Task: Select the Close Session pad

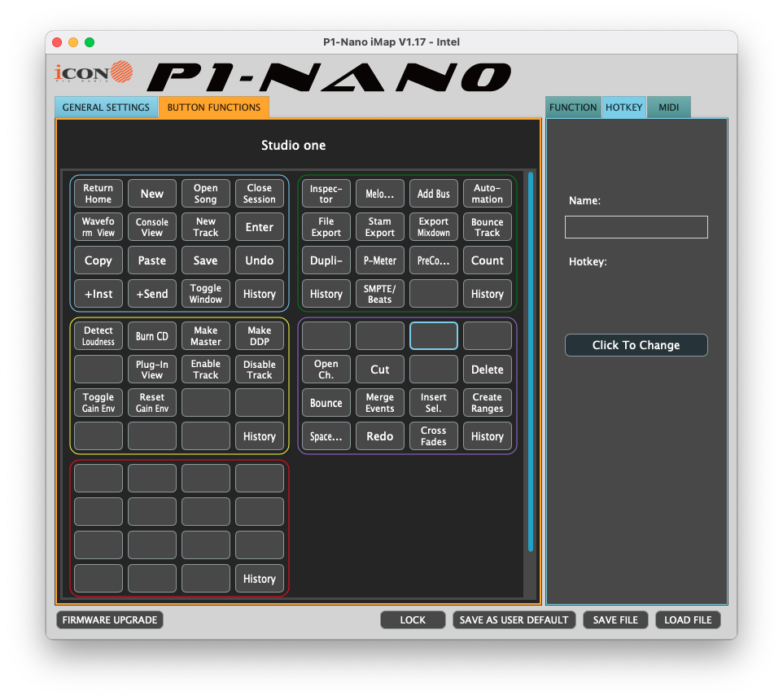Action: 259,194
